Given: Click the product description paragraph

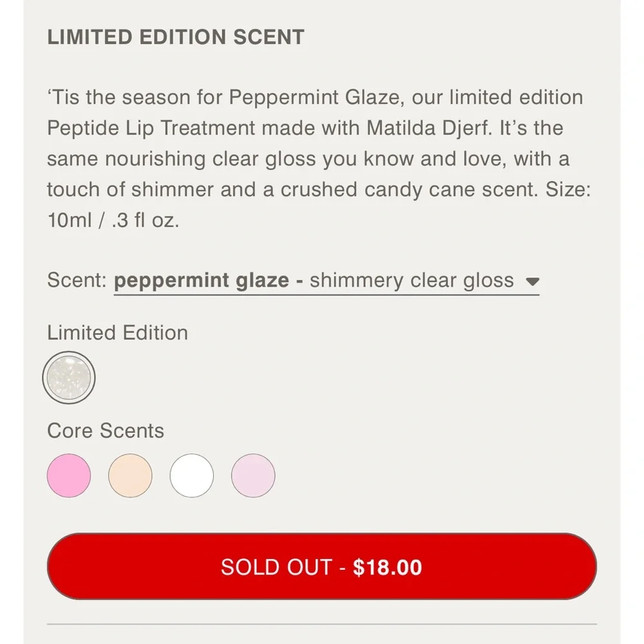Looking at the screenshot, I should click(314, 158).
